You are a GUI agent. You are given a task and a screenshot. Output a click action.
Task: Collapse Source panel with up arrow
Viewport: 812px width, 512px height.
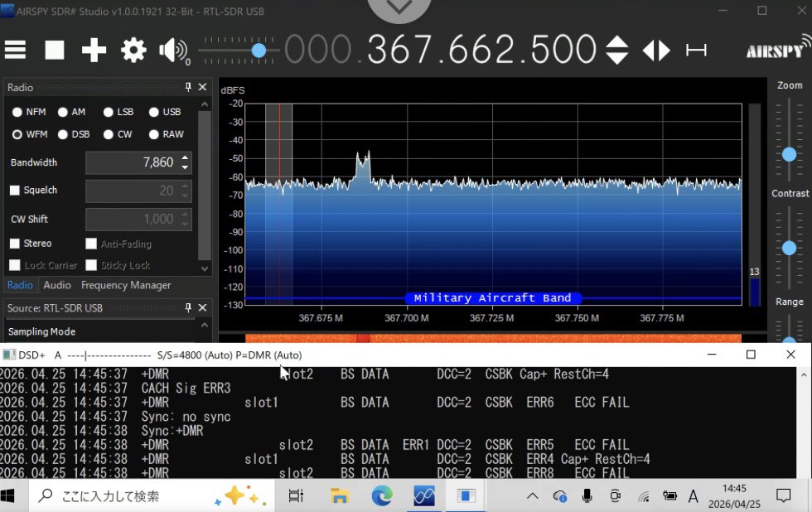click(205, 325)
